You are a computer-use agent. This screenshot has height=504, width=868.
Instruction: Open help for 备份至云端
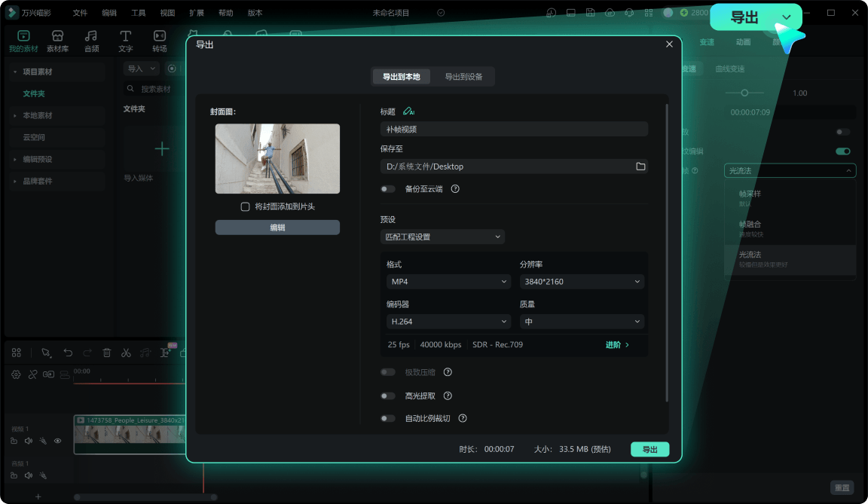pos(455,188)
